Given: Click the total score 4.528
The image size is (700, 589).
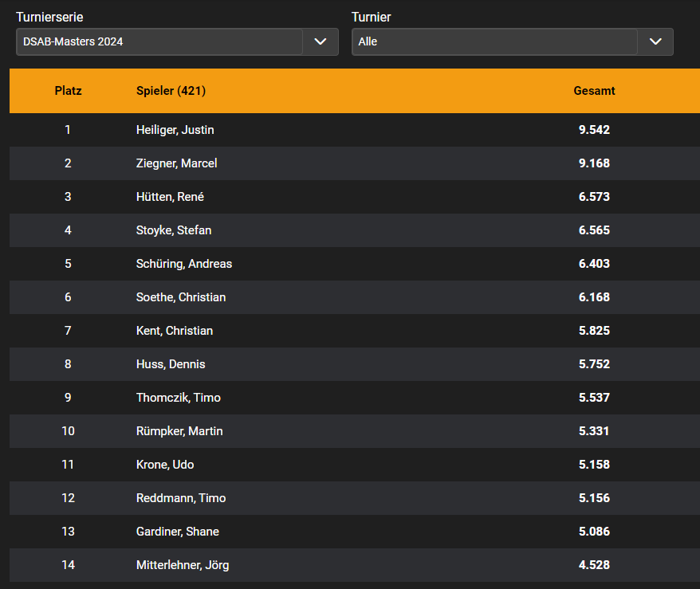Looking at the screenshot, I should coord(594,565).
